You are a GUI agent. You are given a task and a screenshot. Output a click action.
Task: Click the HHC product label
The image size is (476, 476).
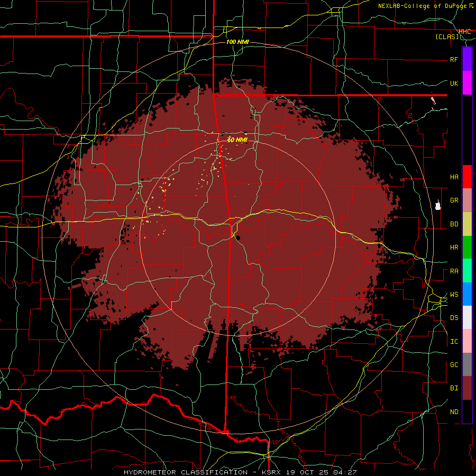point(465,31)
